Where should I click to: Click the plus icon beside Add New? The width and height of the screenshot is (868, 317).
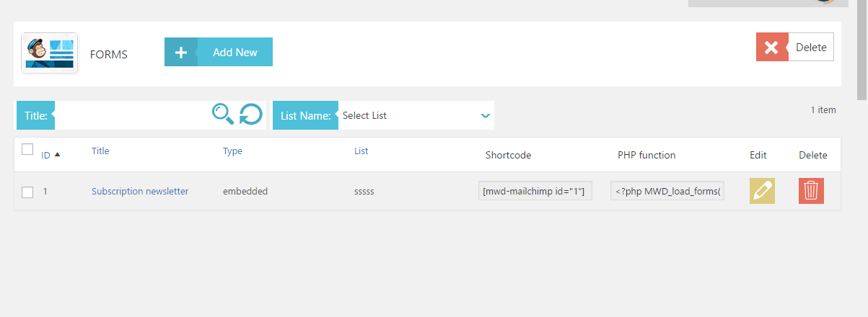(x=181, y=52)
